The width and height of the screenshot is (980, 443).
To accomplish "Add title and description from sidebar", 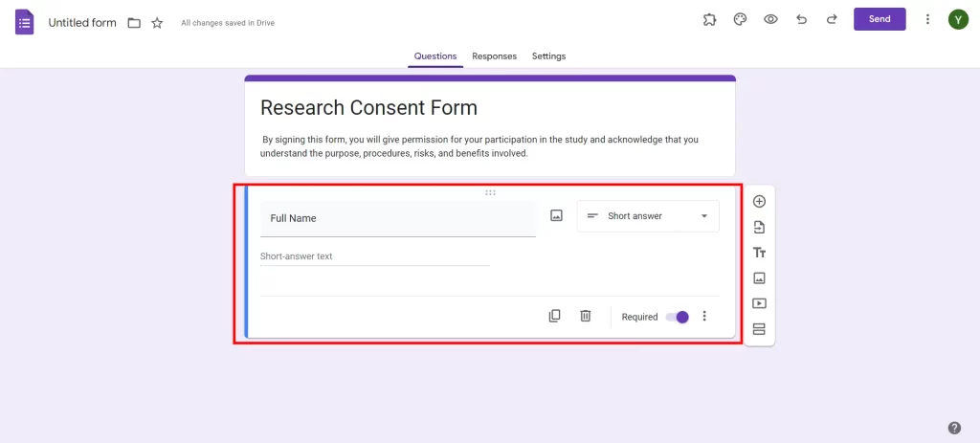I will (759, 253).
